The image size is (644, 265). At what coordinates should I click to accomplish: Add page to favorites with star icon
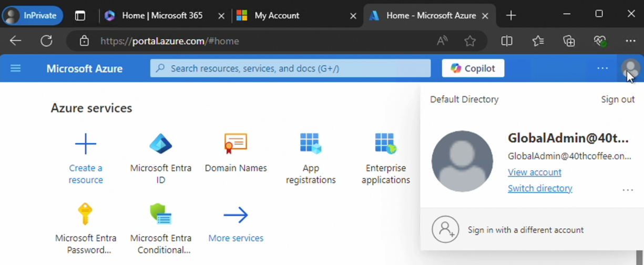click(x=470, y=41)
